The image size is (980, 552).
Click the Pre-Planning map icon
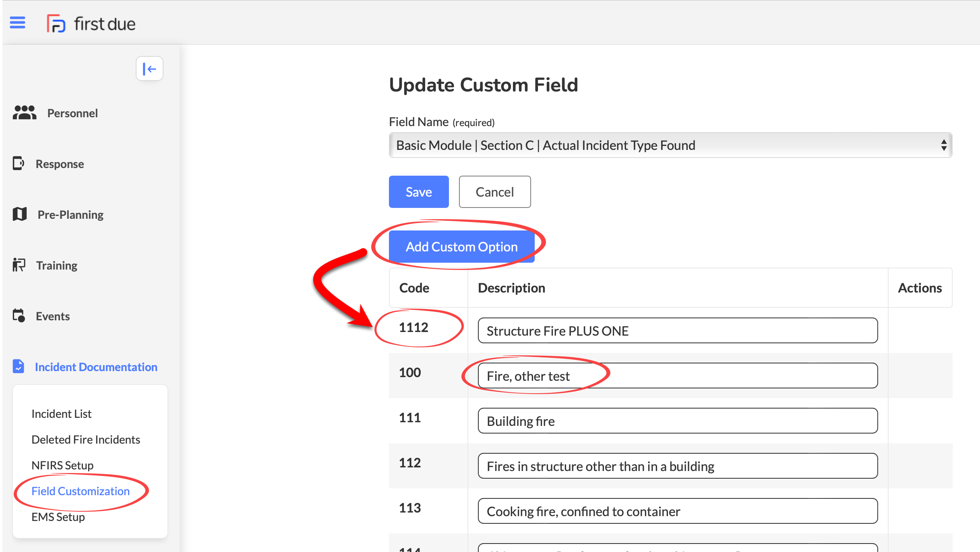click(19, 214)
